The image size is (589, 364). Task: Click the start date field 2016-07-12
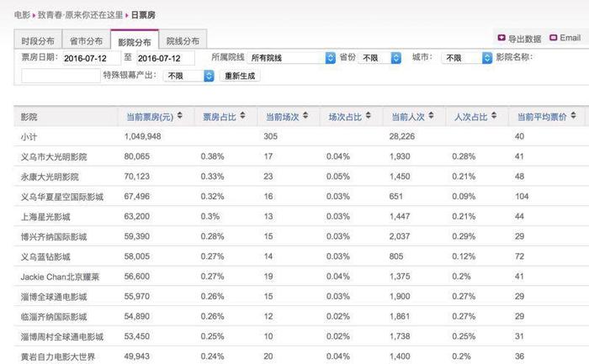pos(92,58)
